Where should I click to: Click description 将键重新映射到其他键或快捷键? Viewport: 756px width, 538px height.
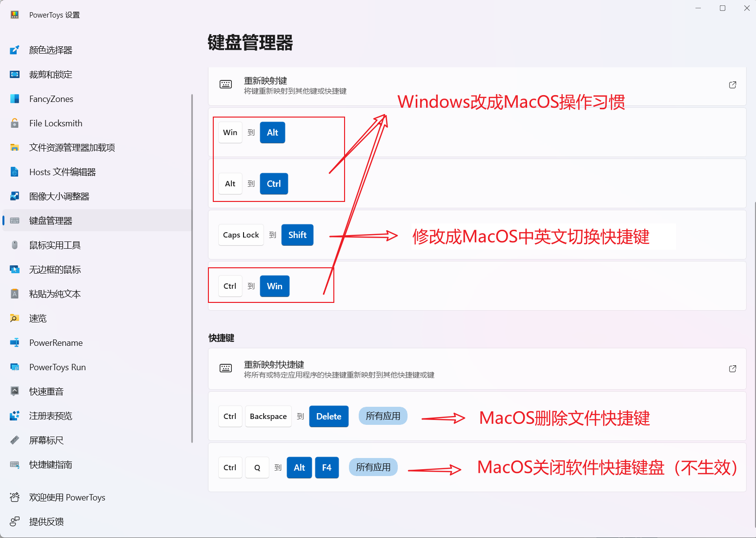tap(295, 91)
